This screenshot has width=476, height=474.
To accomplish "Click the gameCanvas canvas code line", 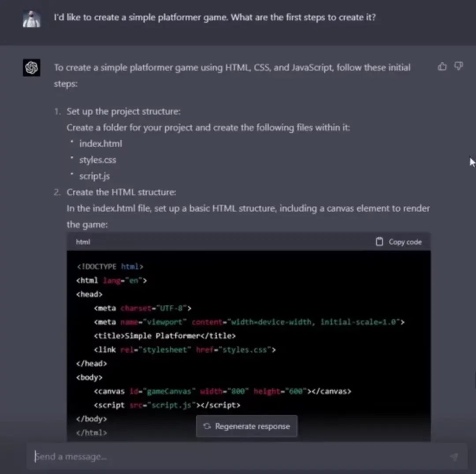I will (x=222, y=391).
